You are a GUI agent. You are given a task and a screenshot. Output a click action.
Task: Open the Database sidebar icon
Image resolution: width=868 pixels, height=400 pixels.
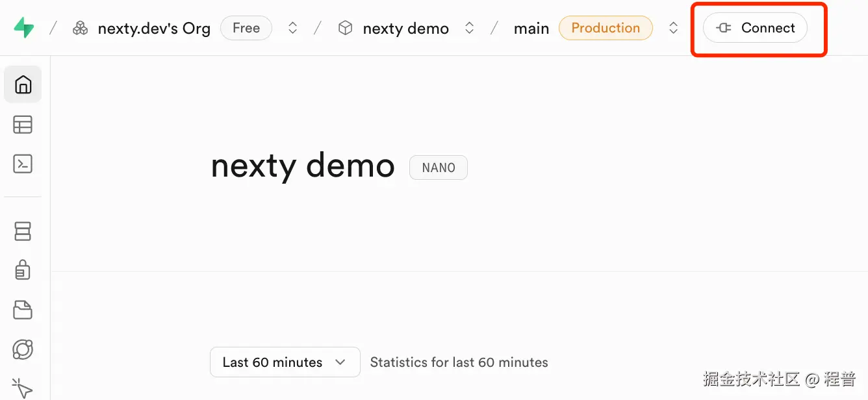[23, 231]
